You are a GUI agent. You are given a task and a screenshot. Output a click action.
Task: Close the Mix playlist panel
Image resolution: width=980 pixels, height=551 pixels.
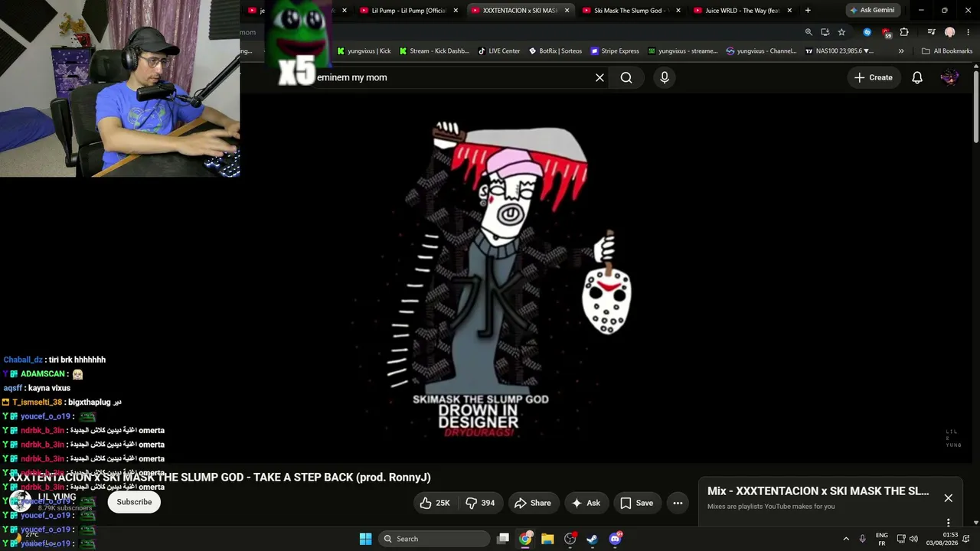coord(948,498)
